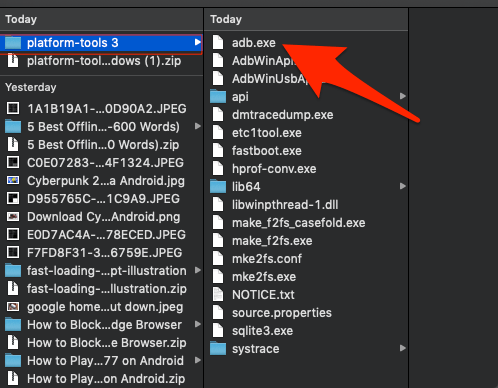Click the google home...ut down.jpeg thumbnail icon
498x388 pixels.
click(x=13, y=307)
